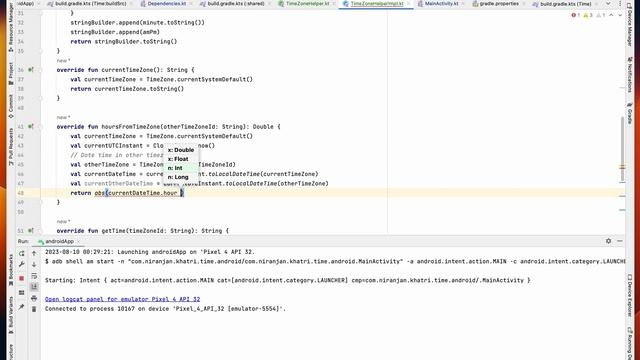
Task: Open Commit tool window
Action: (11, 106)
